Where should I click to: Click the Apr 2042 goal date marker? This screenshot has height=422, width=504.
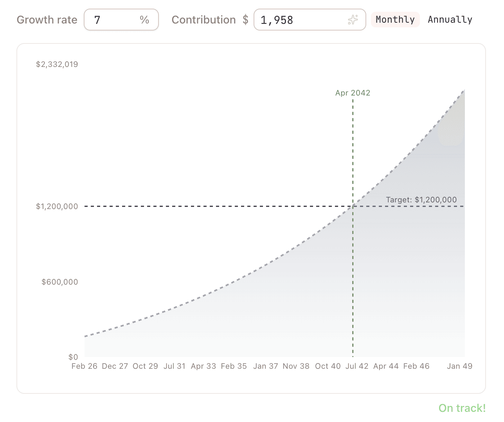click(353, 93)
